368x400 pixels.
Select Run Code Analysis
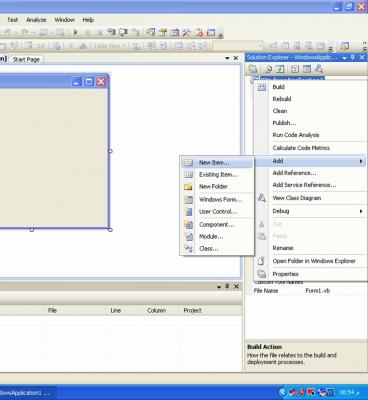[296, 135]
